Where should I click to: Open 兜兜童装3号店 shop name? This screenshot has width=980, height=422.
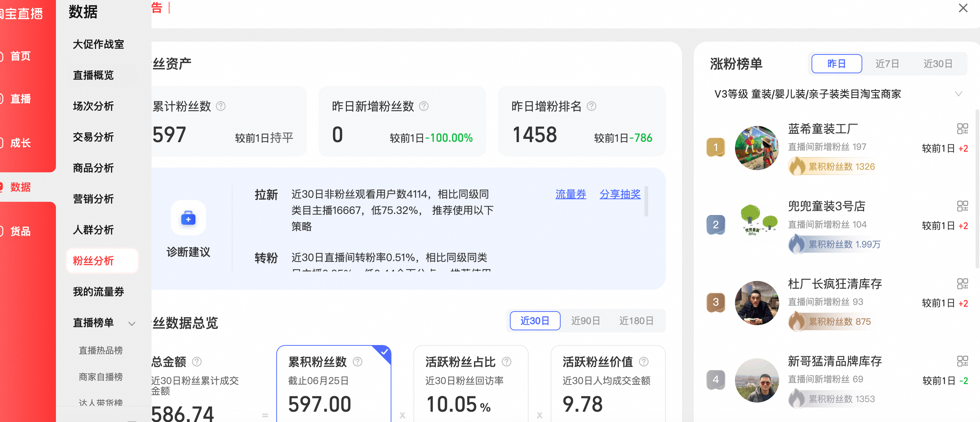[x=826, y=206]
